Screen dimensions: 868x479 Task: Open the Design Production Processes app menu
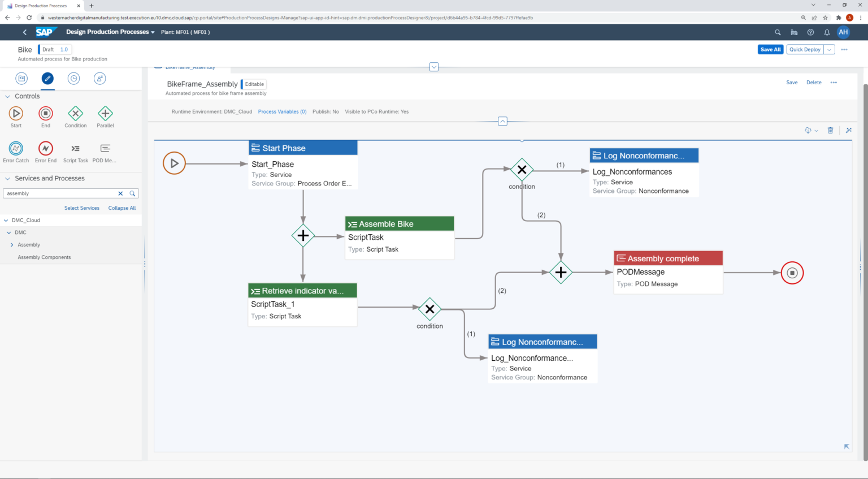153,32
